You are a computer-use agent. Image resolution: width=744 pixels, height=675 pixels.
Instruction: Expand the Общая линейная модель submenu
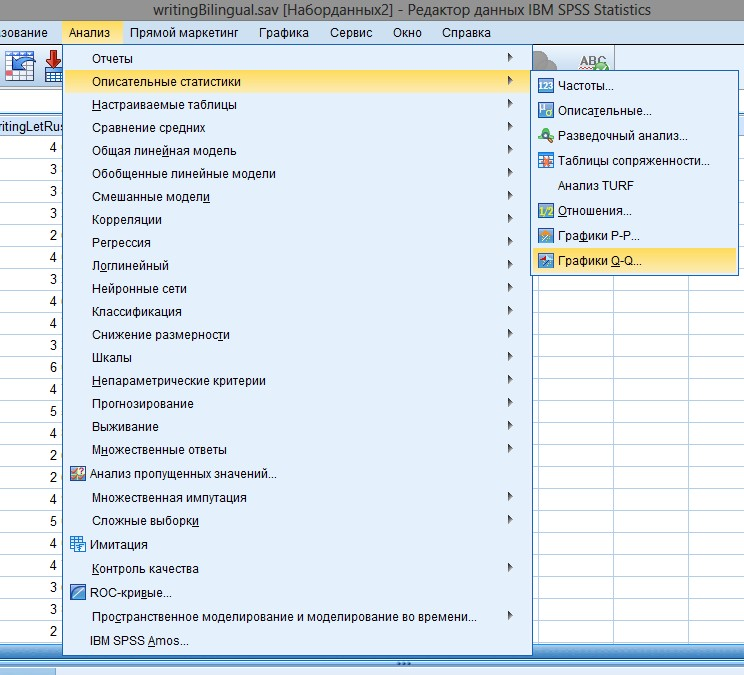(x=297, y=150)
